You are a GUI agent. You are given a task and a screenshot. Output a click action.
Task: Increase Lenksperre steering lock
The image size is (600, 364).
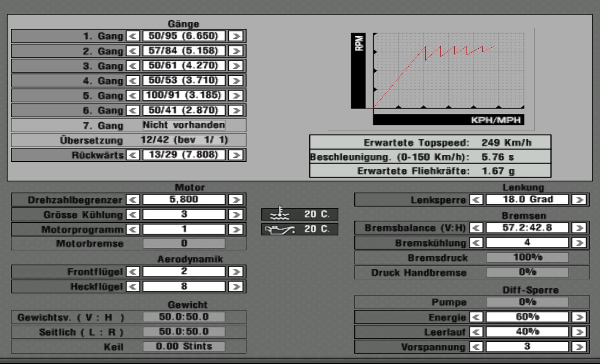point(579,200)
